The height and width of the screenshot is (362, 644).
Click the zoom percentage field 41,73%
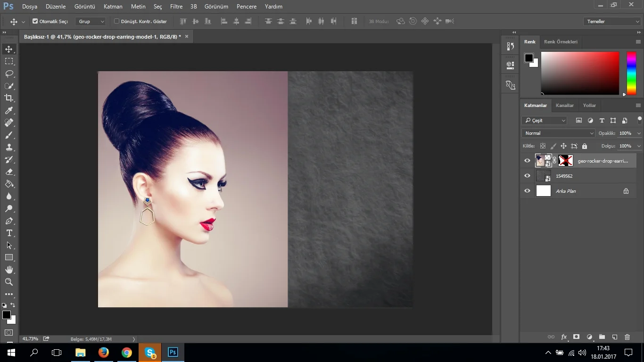pyautogui.click(x=31, y=338)
